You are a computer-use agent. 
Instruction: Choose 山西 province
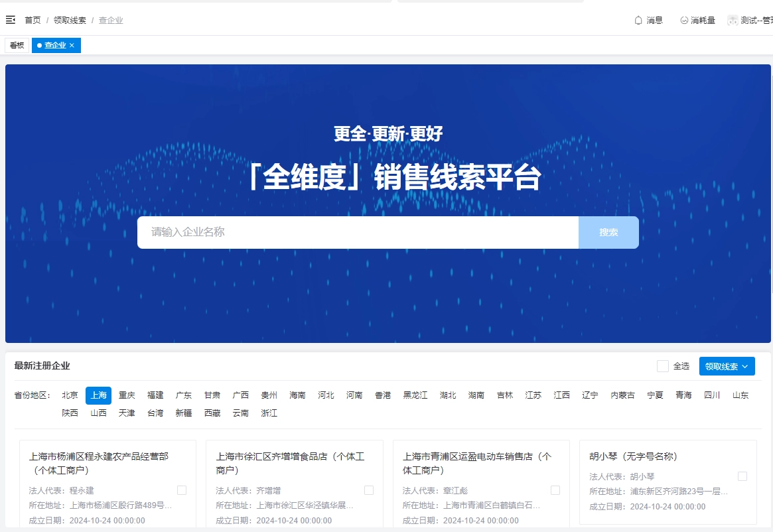click(x=99, y=413)
